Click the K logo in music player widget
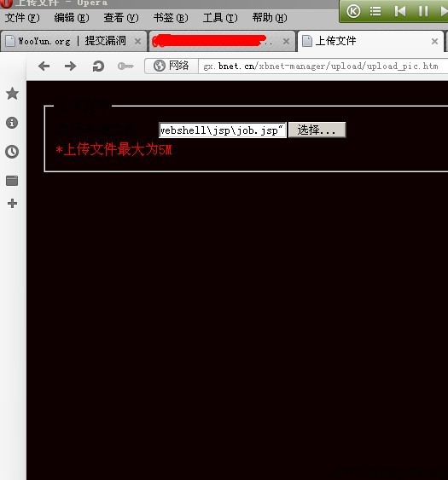The width and height of the screenshot is (448, 480). tap(353, 11)
